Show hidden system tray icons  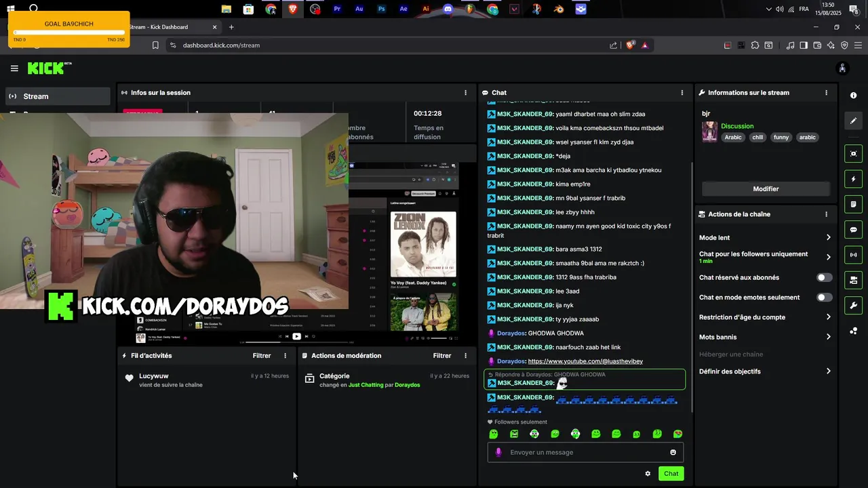tap(768, 9)
